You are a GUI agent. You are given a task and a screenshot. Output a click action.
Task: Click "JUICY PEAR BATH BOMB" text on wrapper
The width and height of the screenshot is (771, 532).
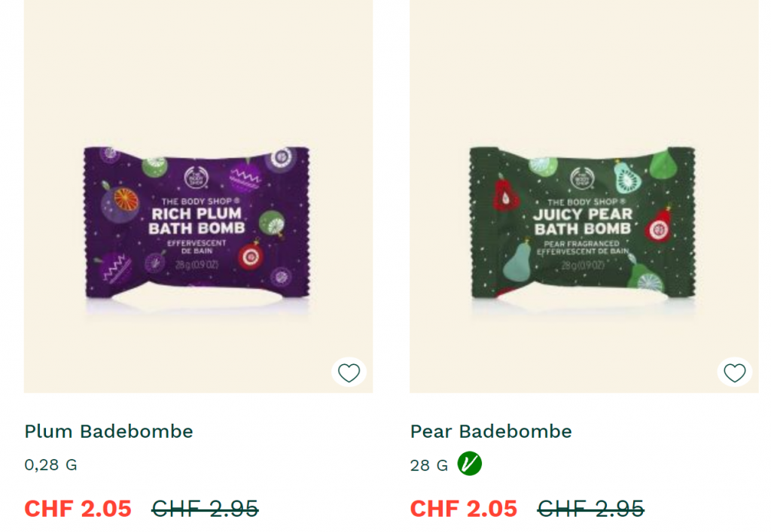[x=583, y=221]
